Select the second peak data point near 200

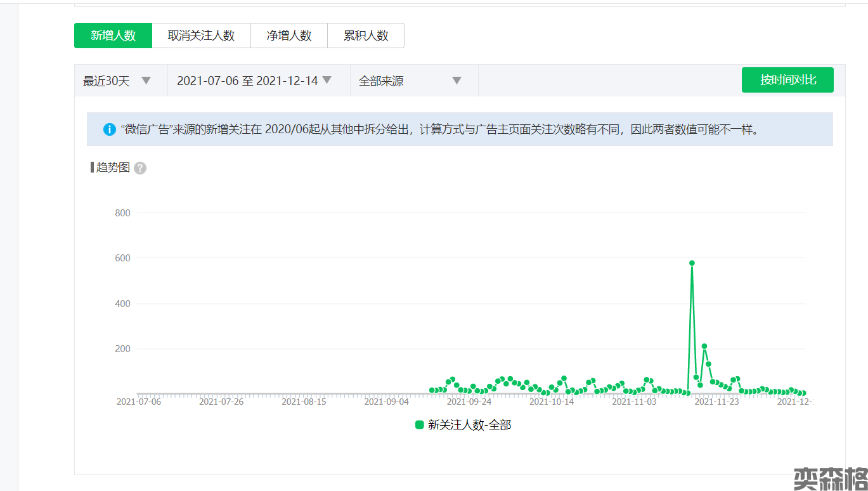[x=704, y=346]
